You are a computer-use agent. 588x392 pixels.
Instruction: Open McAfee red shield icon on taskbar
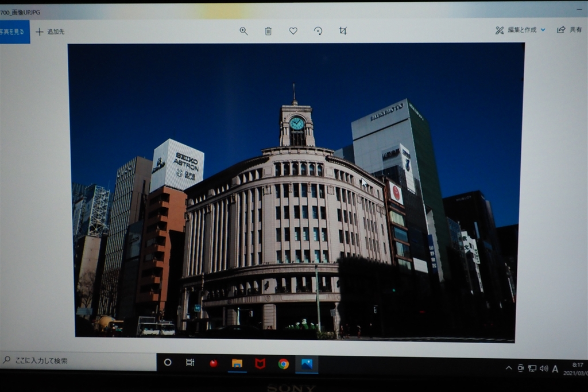(260, 363)
